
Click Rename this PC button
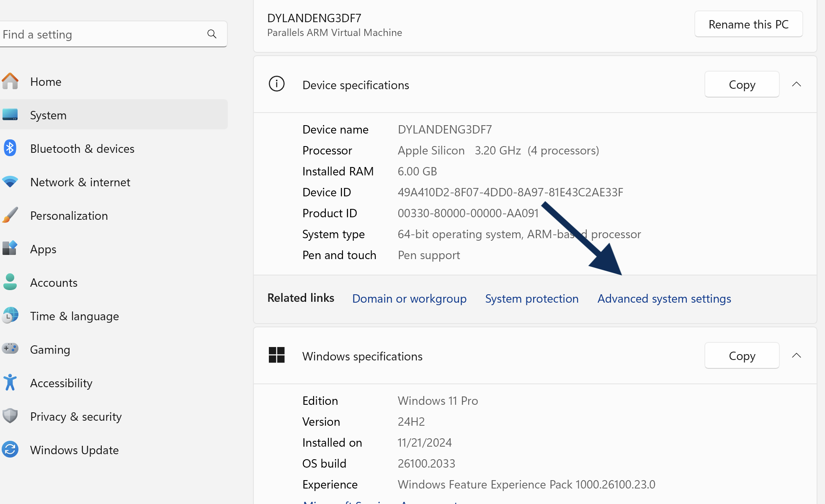(x=748, y=24)
